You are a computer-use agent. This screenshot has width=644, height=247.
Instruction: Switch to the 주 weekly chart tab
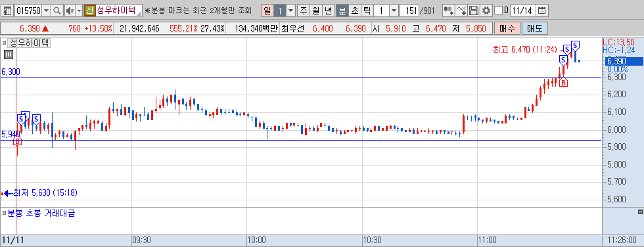pos(303,11)
